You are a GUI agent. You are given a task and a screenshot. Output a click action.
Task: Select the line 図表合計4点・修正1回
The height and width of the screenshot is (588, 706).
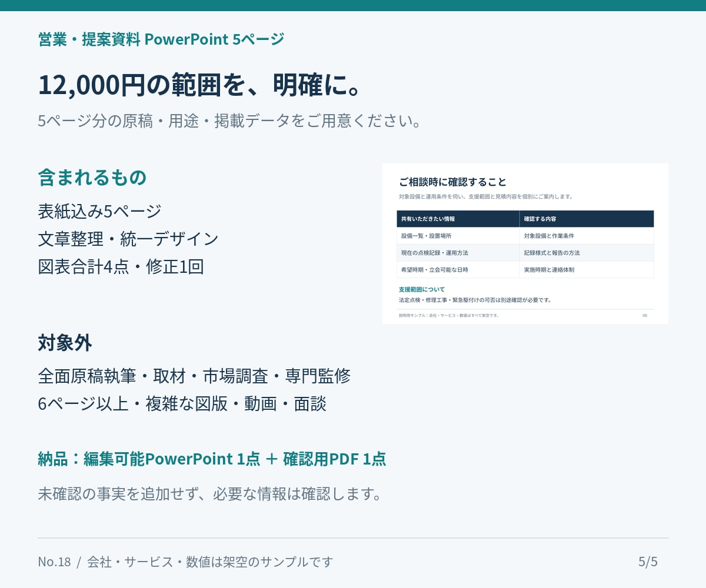tap(121, 267)
